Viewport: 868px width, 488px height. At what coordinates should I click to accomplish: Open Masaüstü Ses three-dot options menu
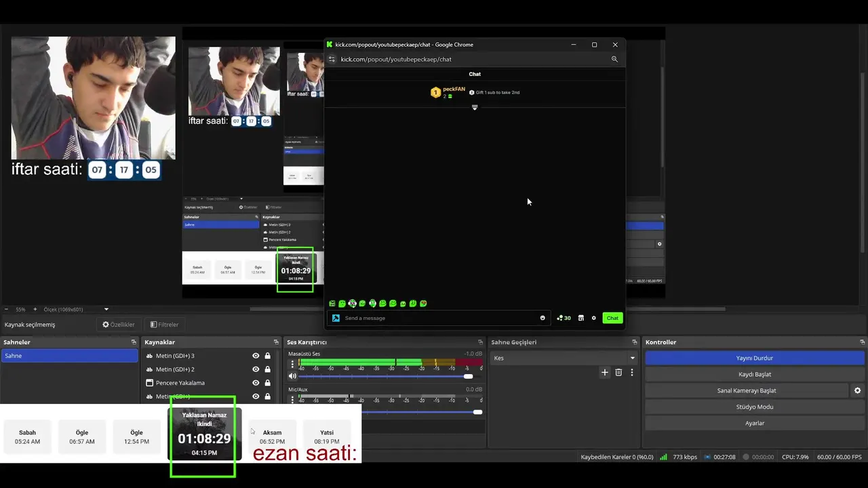point(292,364)
